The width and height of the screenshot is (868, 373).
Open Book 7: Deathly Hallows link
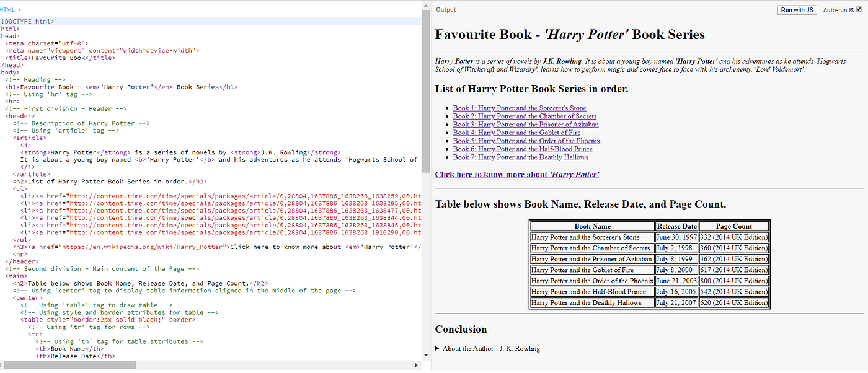(521, 157)
